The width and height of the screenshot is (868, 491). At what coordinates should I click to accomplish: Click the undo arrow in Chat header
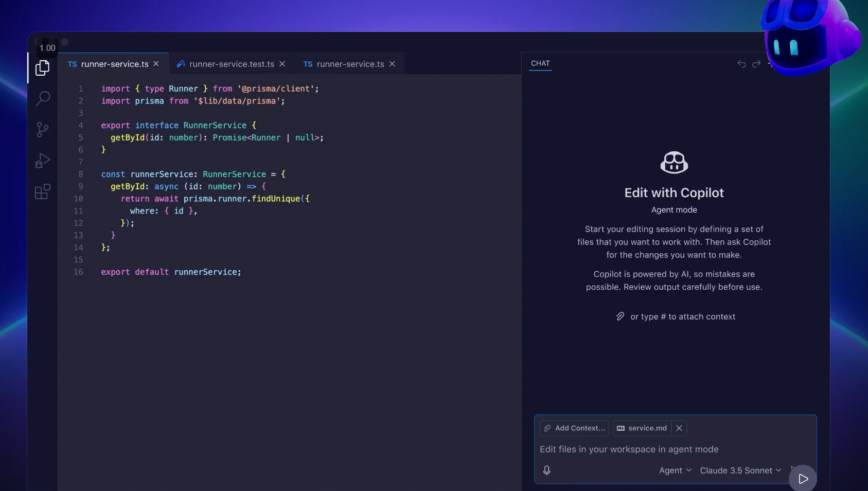[x=741, y=64]
